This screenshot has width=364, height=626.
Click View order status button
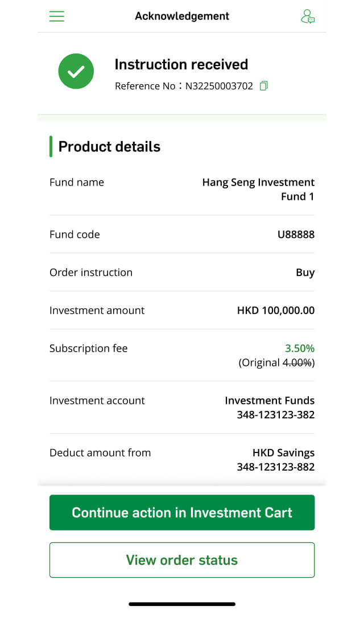tap(182, 560)
